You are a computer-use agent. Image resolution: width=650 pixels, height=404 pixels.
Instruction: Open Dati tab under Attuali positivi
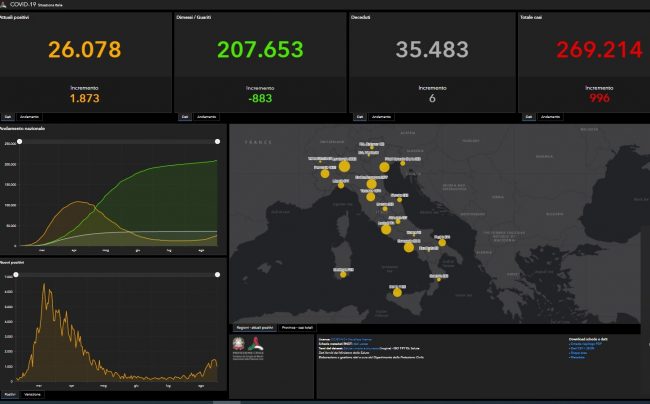8,117
